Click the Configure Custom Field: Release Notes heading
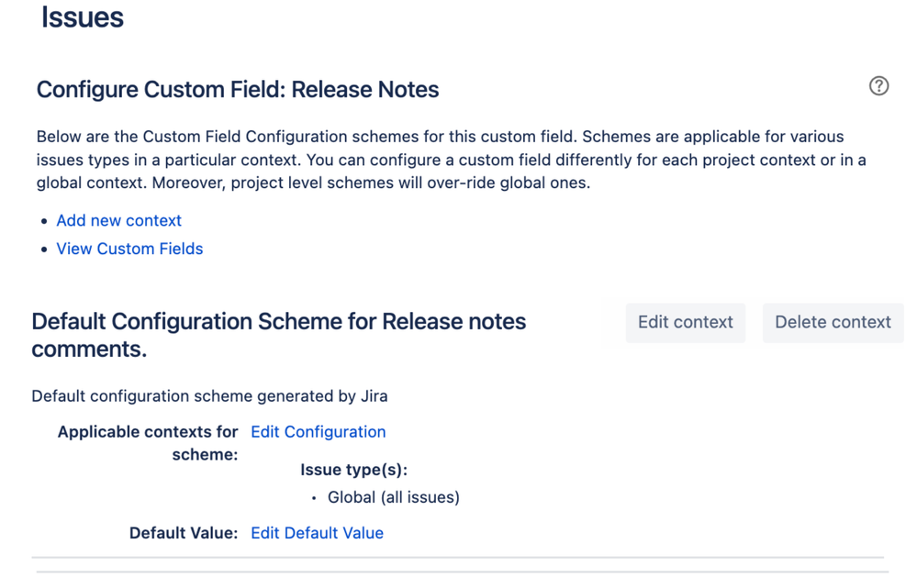The height and width of the screenshot is (588, 917). tap(238, 89)
